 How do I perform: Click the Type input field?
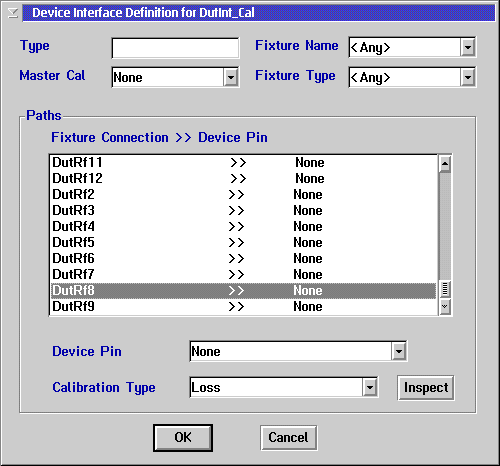175,48
